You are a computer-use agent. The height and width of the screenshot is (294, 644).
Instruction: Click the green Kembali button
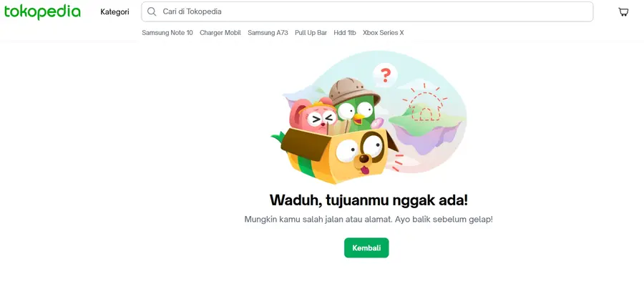tap(366, 248)
